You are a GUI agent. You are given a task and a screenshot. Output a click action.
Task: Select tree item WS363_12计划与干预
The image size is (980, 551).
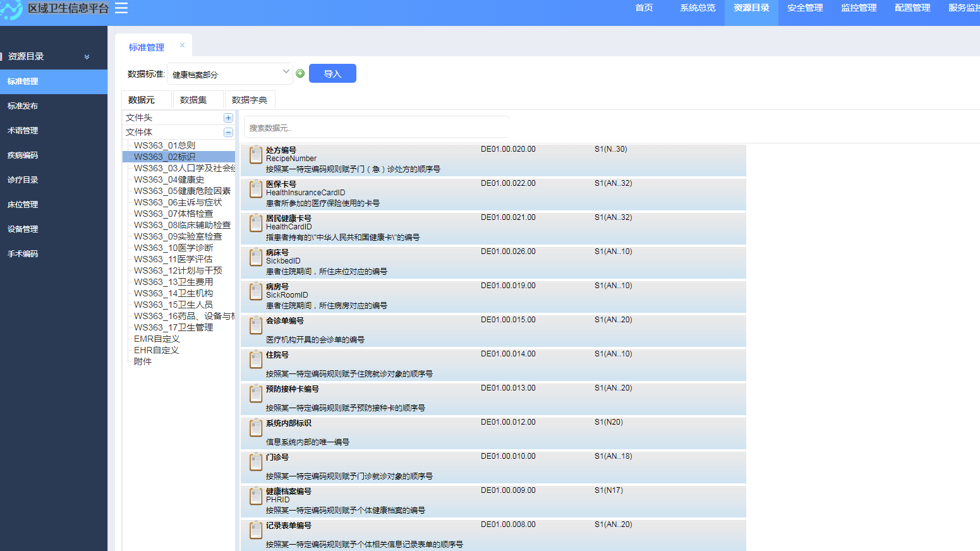tap(178, 270)
